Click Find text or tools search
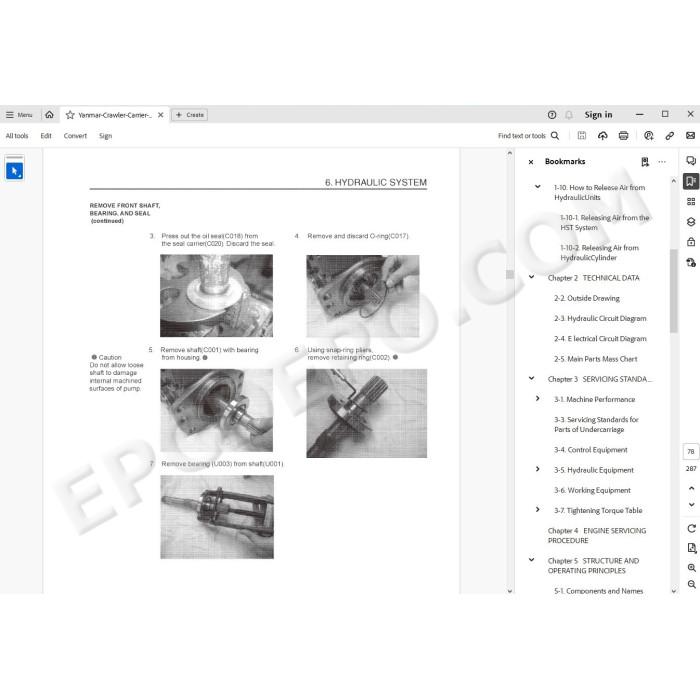The width and height of the screenshot is (700, 700). pos(529,136)
